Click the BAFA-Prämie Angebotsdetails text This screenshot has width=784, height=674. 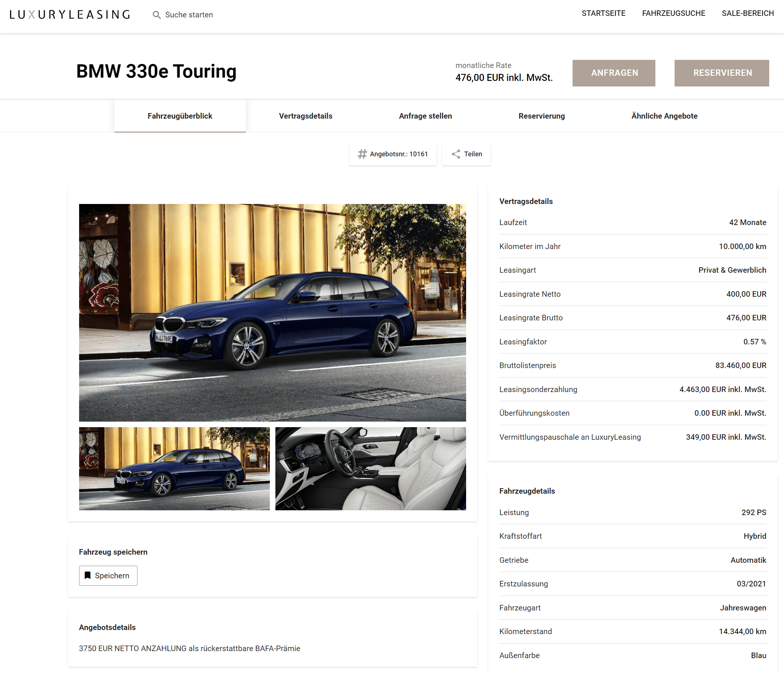tap(189, 648)
